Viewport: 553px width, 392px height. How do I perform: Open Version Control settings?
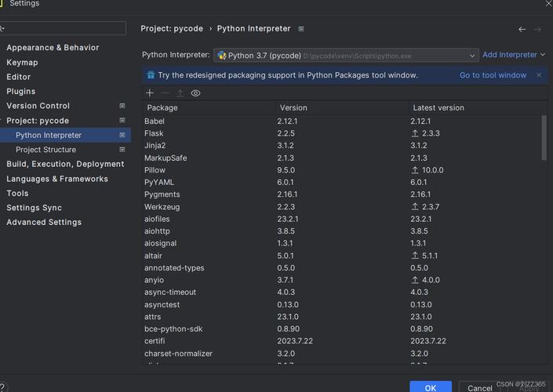[x=38, y=106]
